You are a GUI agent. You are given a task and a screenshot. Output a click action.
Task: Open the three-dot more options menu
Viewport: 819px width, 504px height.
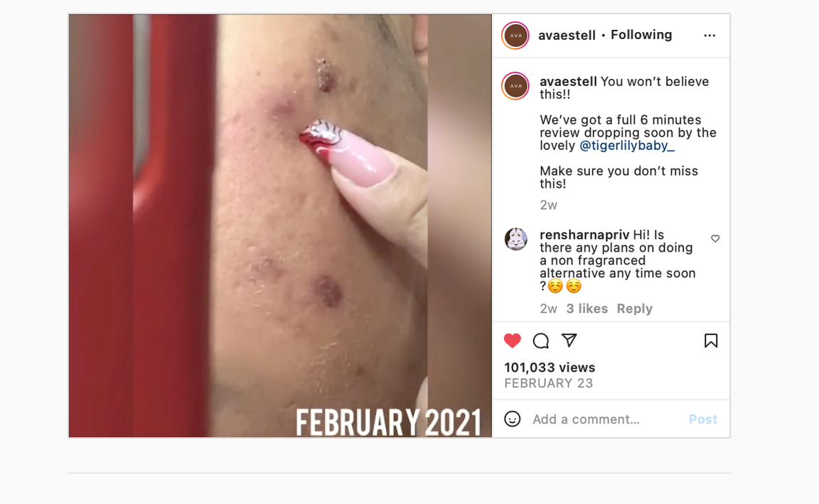(x=710, y=36)
